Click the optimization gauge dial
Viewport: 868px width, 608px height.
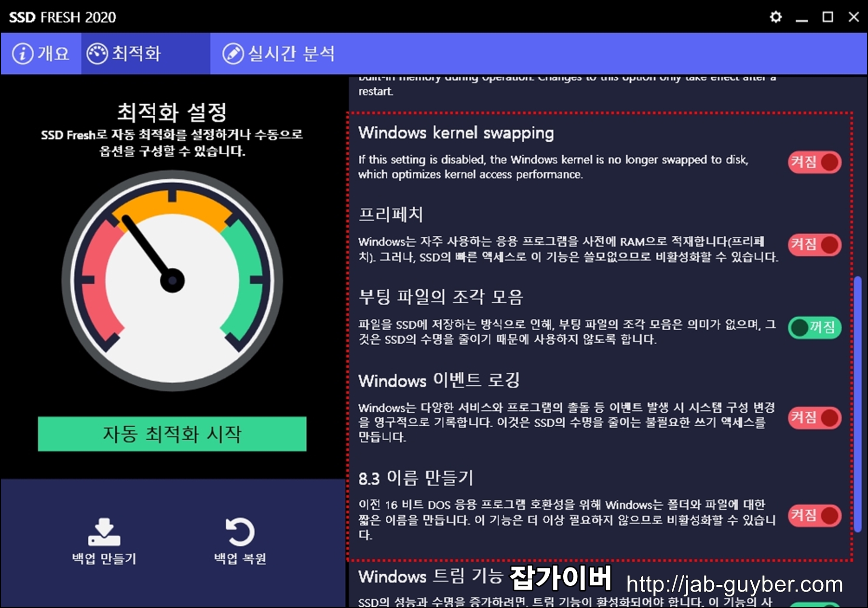click(172, 281)
